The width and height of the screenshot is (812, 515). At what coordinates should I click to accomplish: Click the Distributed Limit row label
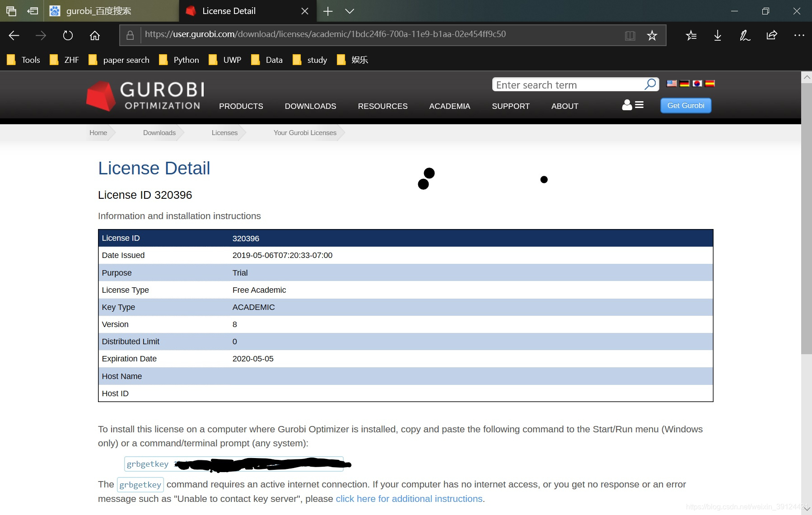[x=131, y=342]
